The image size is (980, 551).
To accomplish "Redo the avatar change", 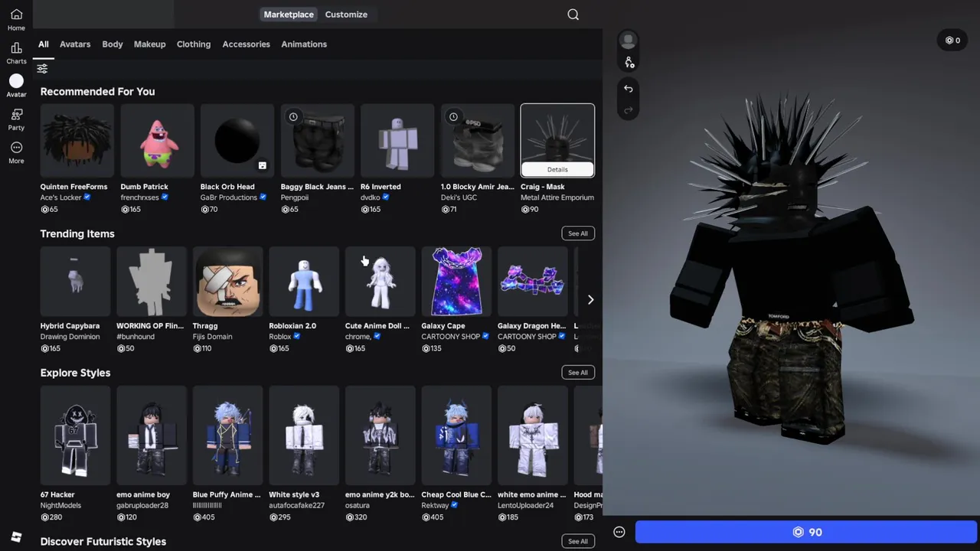I will click(628, 110).
